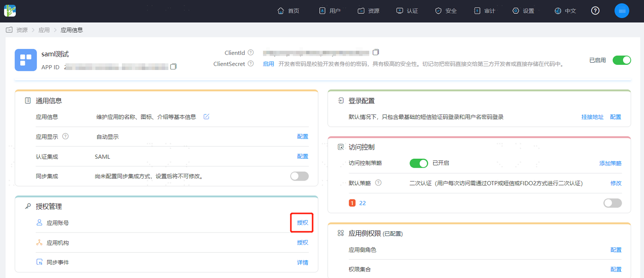Click 修改 for 默认策略
Viewport: 644px width, 278px height.
[x=616, y=183]
